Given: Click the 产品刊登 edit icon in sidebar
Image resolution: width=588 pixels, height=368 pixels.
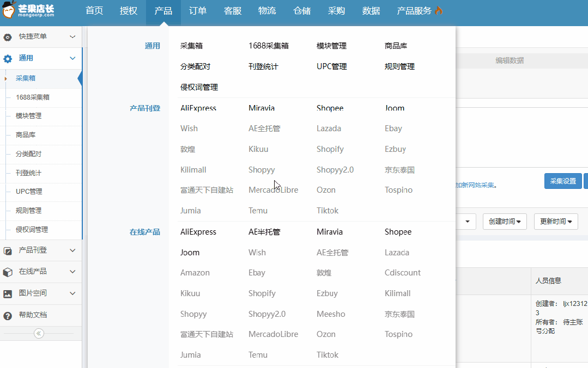Looking at the screenshot, I should (x=8, y=251).
